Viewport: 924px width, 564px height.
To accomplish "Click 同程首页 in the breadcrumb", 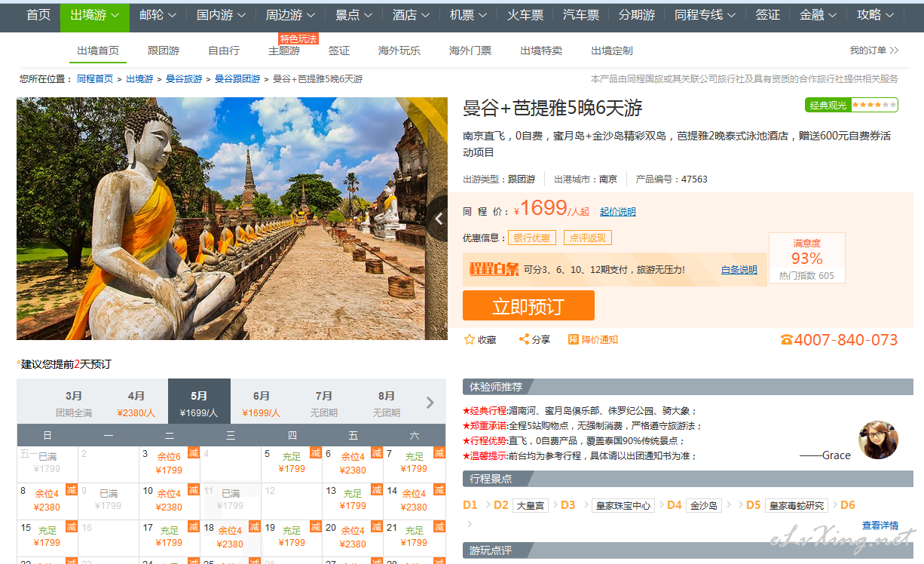I will click(95, 78).
